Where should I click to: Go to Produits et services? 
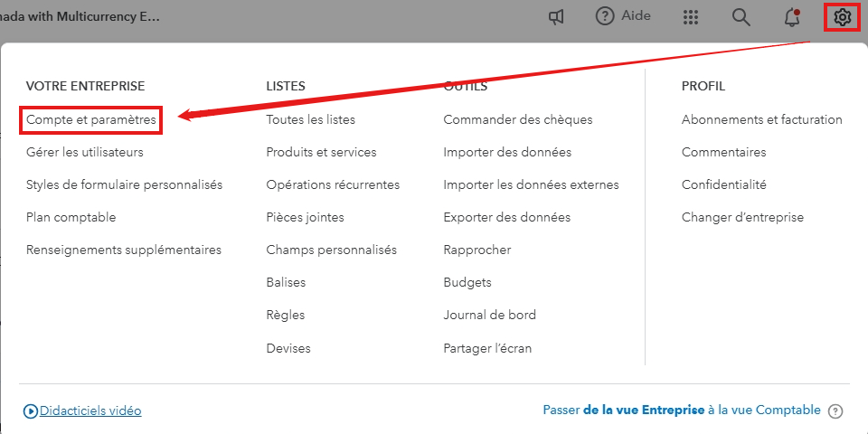coord(321,152)
